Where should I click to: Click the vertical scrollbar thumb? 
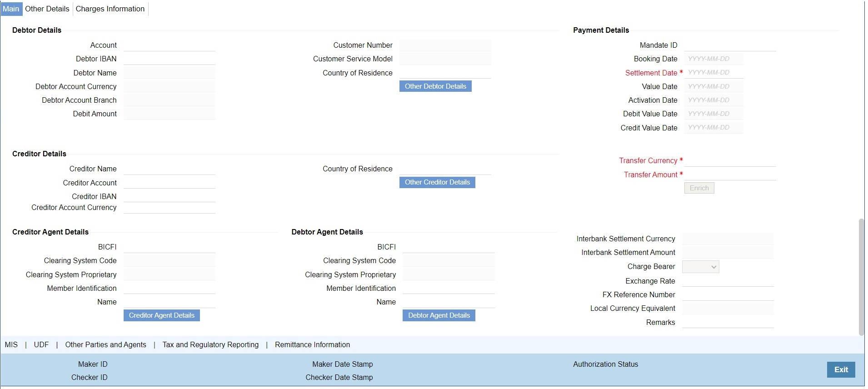tap(861, 277)
